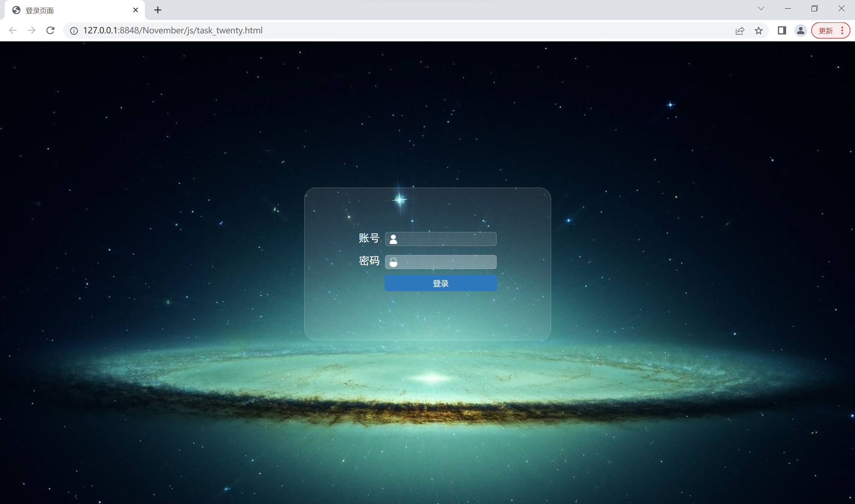Screen dimensions: 855x504
Task: Close the 登录页面 tab
Action: point(136,10)
